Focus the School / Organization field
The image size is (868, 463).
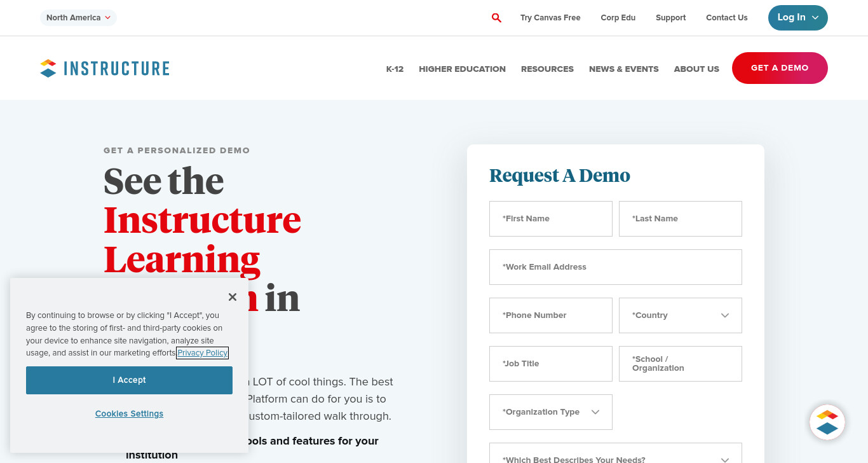coord(681,364)
